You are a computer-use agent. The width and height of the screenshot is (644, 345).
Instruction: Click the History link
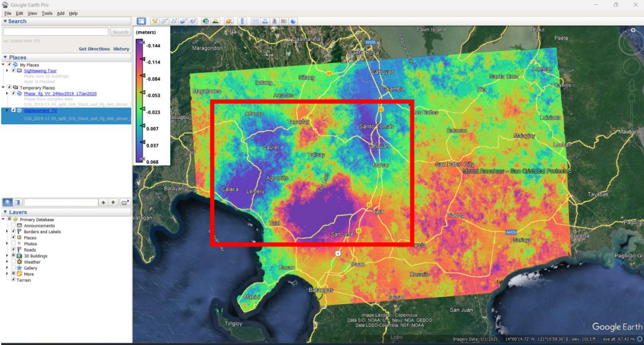tap(121, 49)
